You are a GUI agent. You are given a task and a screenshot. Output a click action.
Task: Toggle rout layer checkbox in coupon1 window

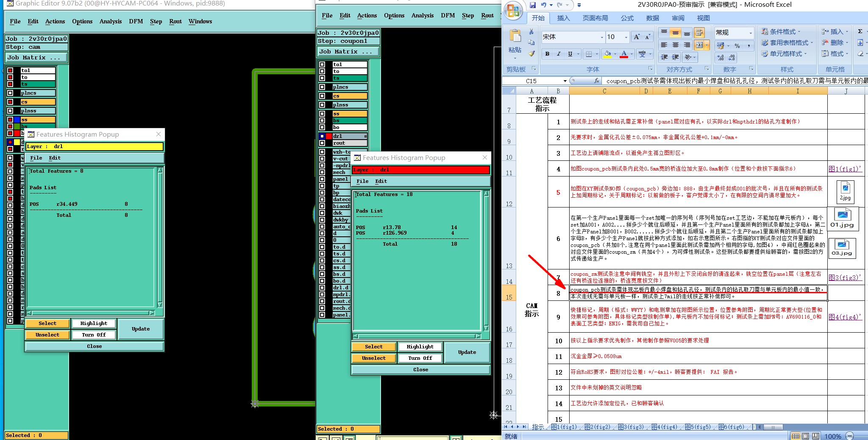(x=322, y=143)
